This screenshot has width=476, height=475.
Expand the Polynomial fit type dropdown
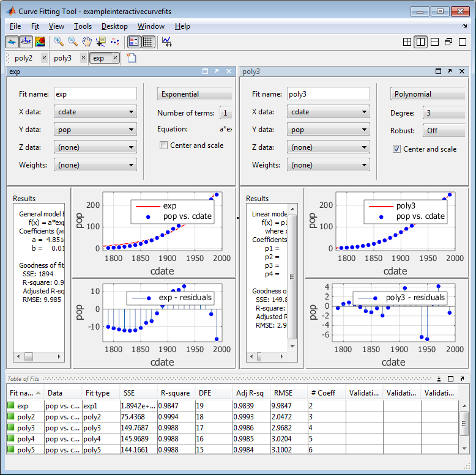tap(428, 94)
